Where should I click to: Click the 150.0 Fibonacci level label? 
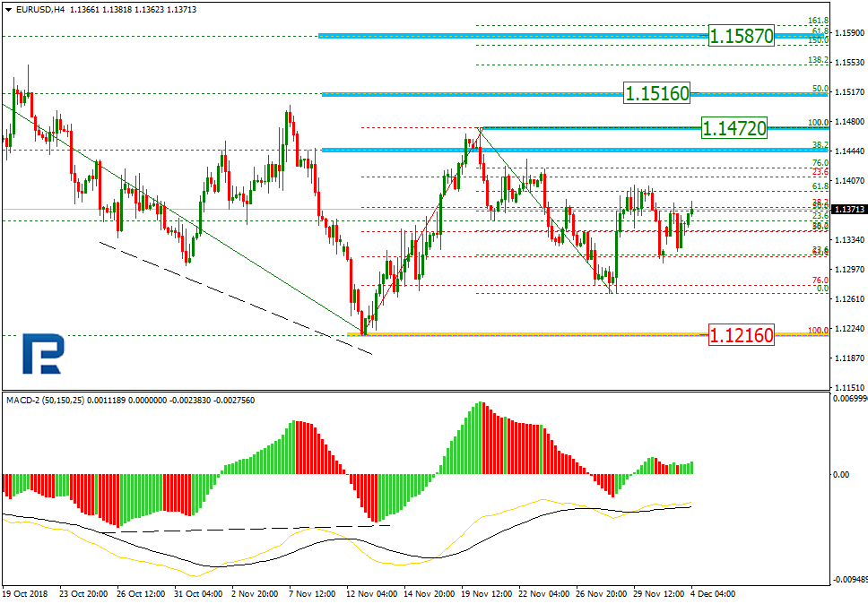pos(818,40)
